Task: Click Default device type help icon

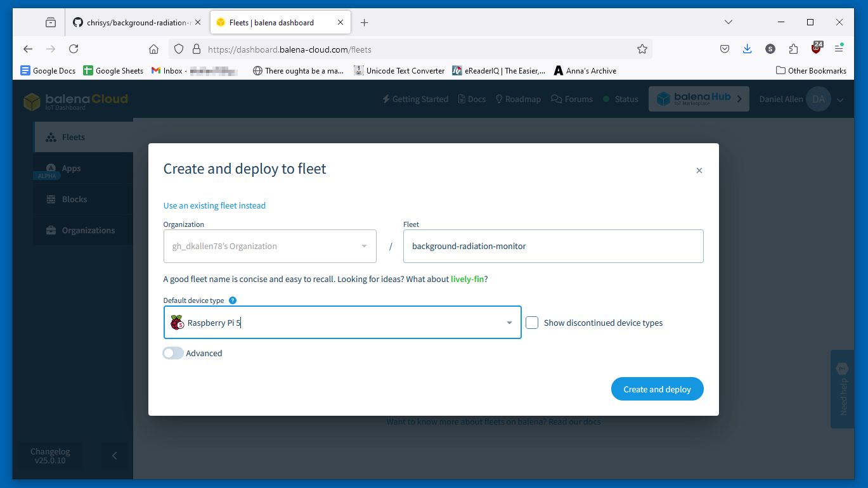Action: tap(233, 300)
